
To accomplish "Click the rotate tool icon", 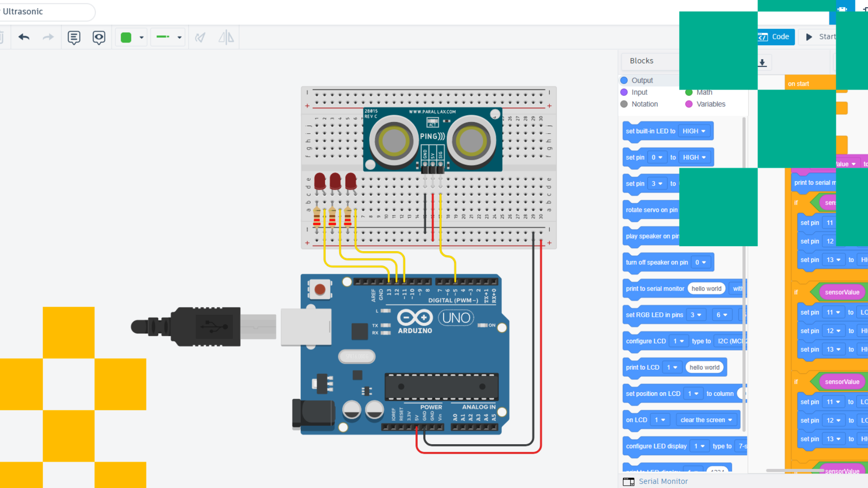I will point(200,38).
